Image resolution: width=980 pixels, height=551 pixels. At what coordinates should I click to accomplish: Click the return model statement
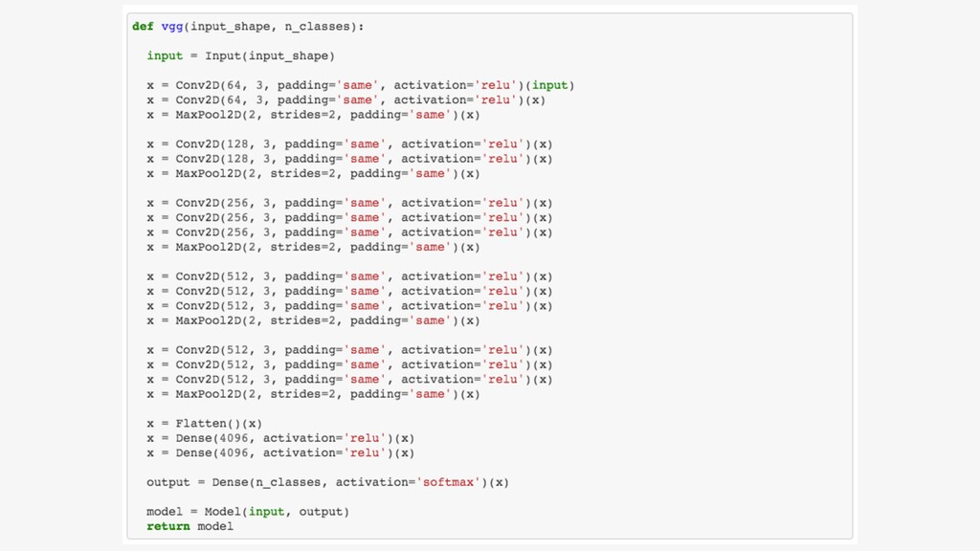click(190, 526)
